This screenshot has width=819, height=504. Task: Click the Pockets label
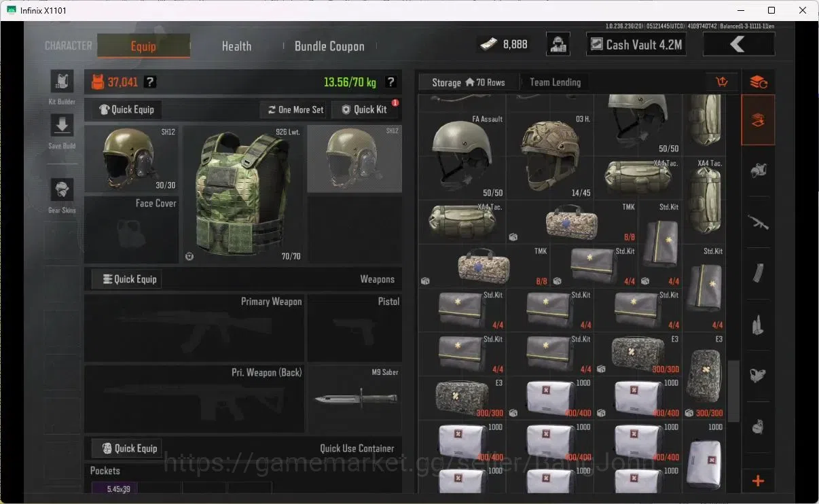pyautogui.click(x=105, y=471)
